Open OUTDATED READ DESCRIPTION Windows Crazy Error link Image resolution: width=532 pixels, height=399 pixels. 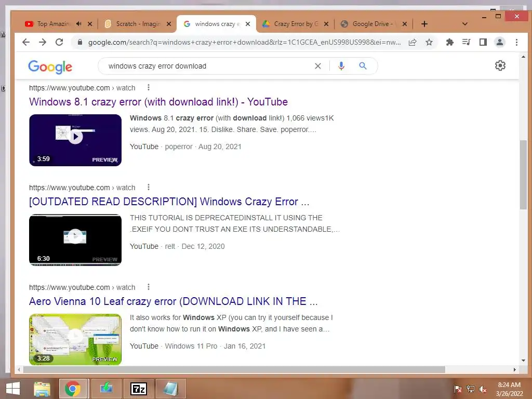pos(169,202)
